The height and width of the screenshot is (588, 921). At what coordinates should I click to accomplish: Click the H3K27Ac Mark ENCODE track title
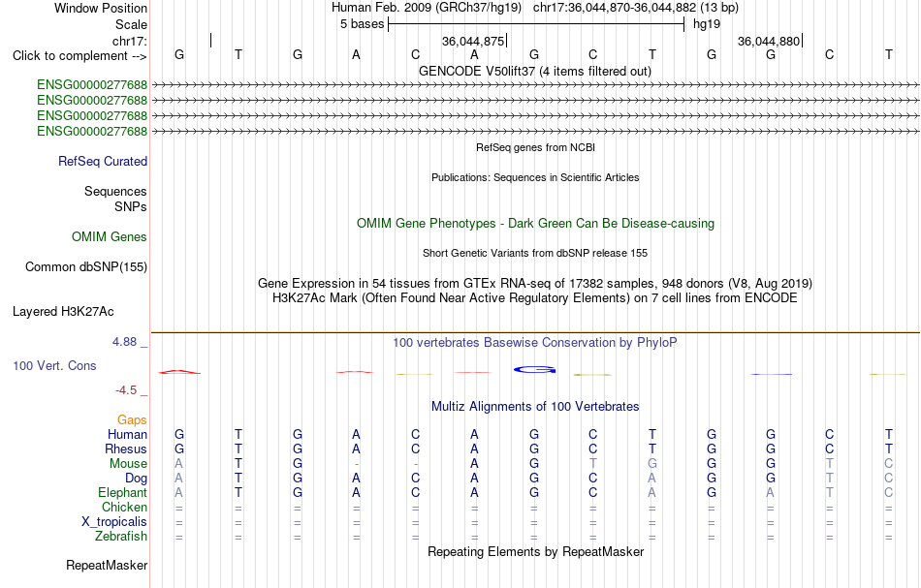[x=535, y=298]
